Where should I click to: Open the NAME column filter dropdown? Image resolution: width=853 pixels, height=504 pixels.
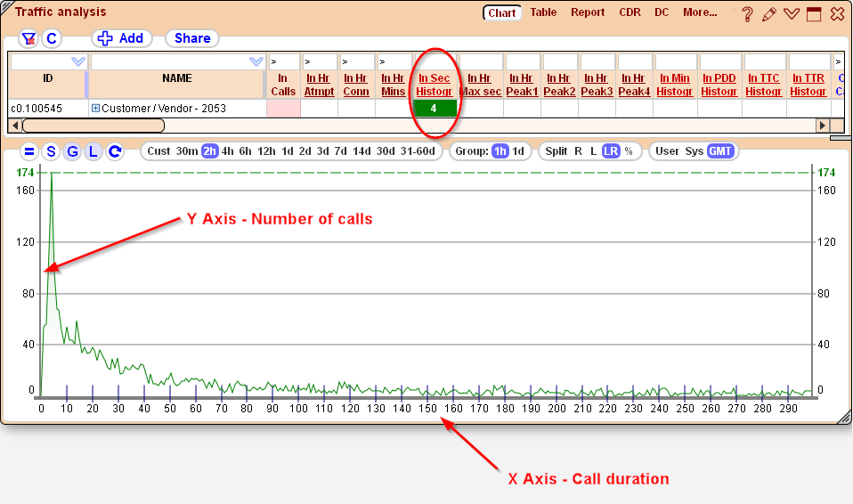(256, 61)
